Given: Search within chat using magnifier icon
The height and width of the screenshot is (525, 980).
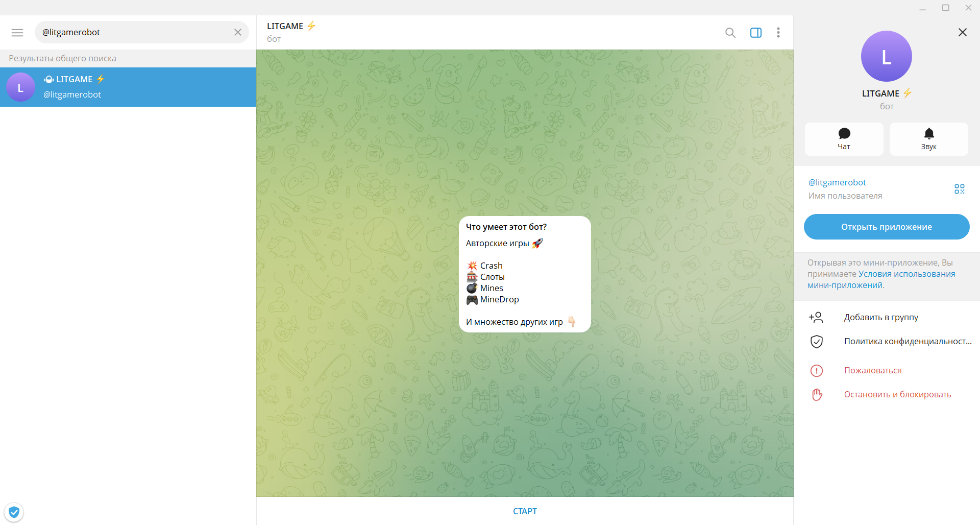Looking at the screenshot, I should click(730, 33).
